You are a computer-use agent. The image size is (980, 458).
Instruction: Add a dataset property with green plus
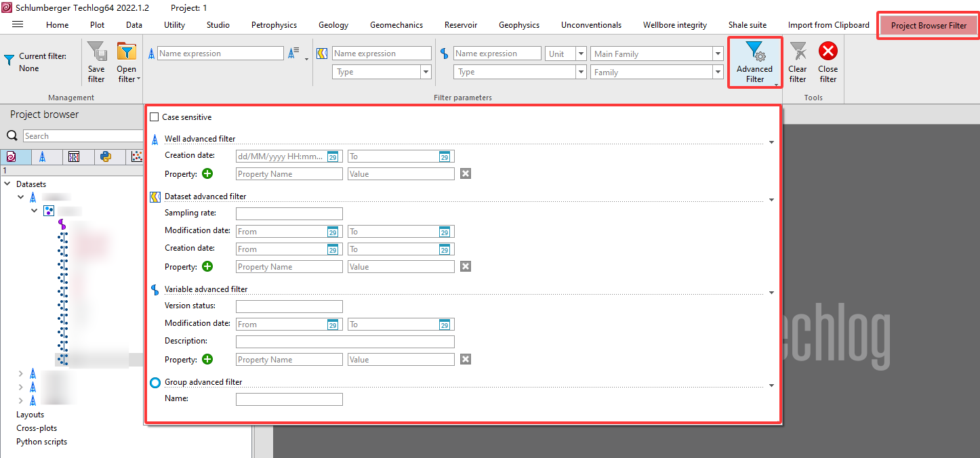[207, 267]
